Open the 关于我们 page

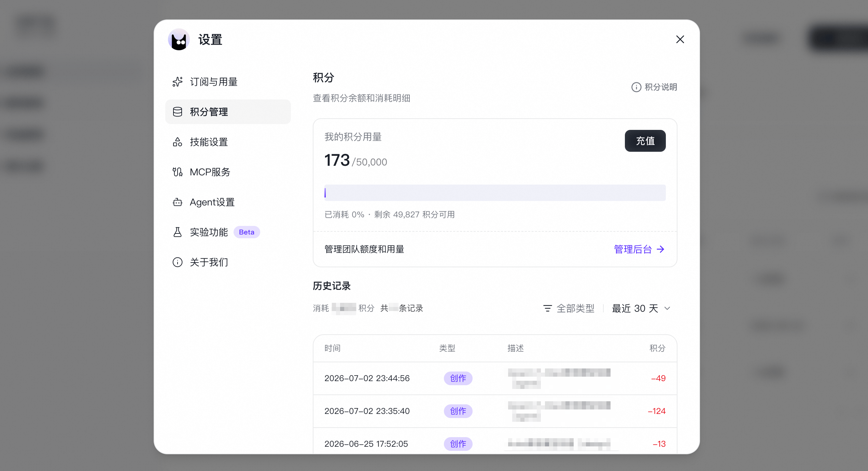click(x=228, y=262)
